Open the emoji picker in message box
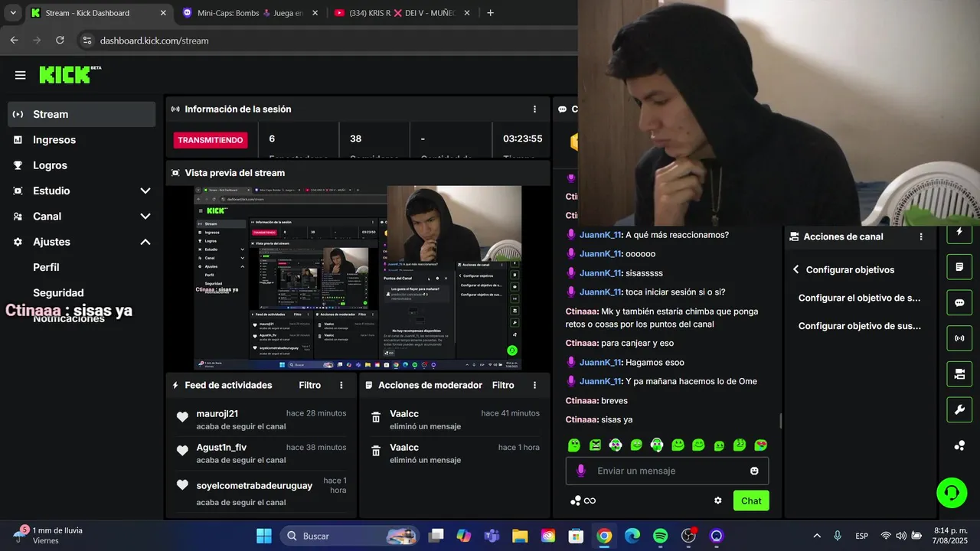980x551 pixels. click(x=754, y=471)
